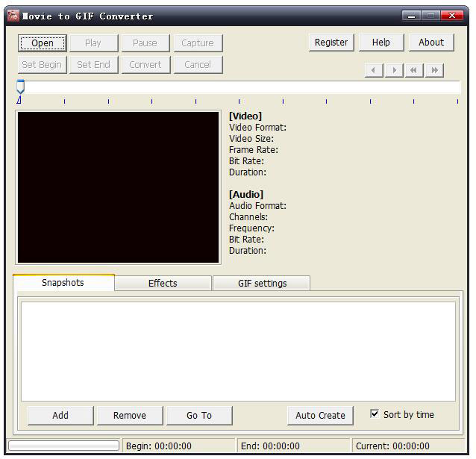Switch to the Effects tab
Image resolution: width=476 pixels, height=459 pixels.
click(x=163, y=283)
